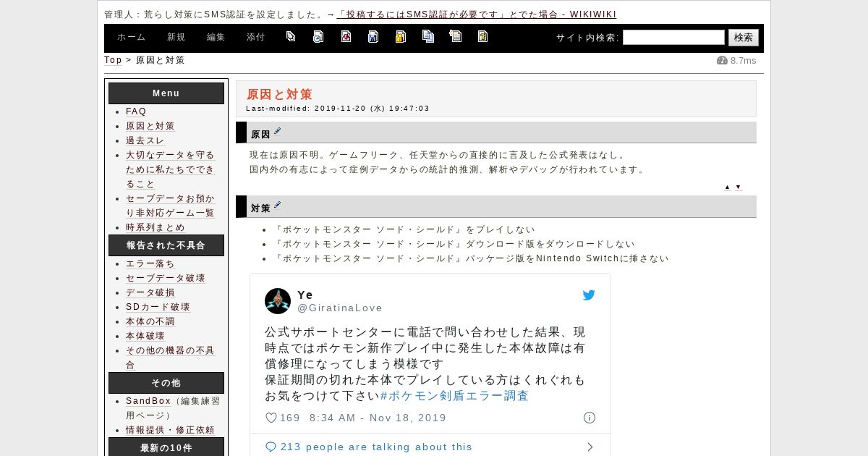This screenshot has height=456, width=868.
Task: Click the speech bubble reply icon
Action: [271, 447]
